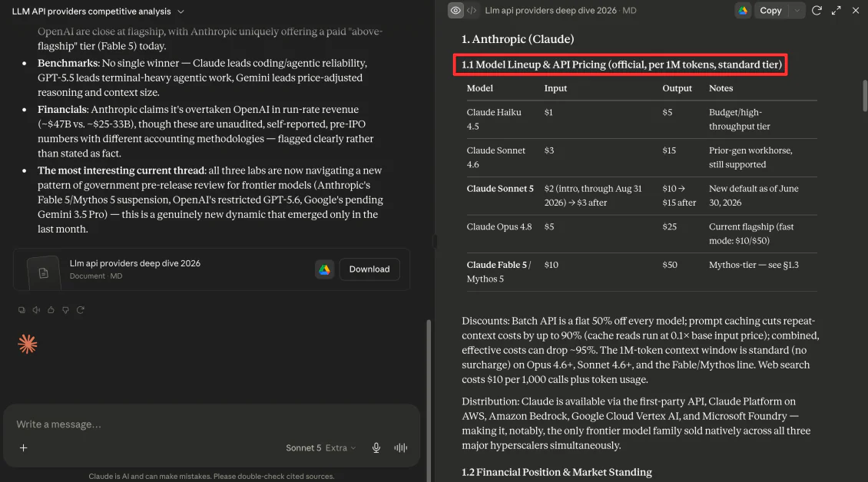
Task: Save document to Google Drive in header
Action: pos(743,11)
